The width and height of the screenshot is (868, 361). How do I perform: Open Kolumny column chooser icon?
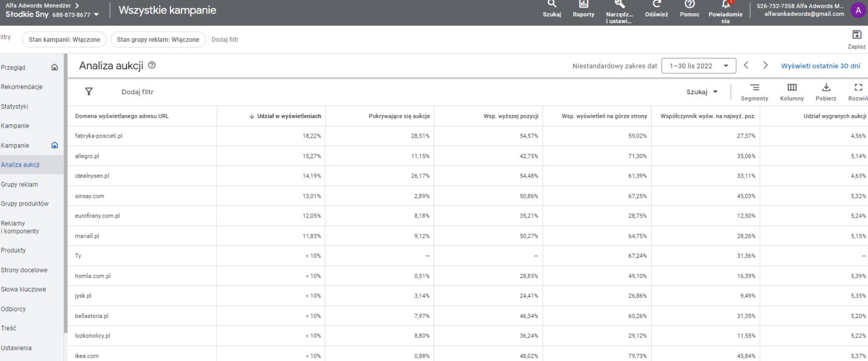[792, 88]
